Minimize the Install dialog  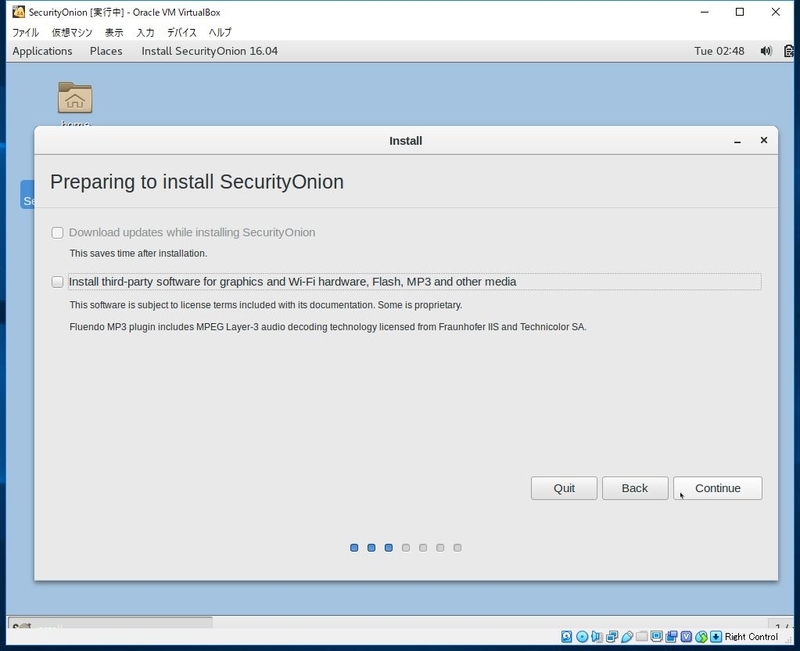click(x=737, y=141)
